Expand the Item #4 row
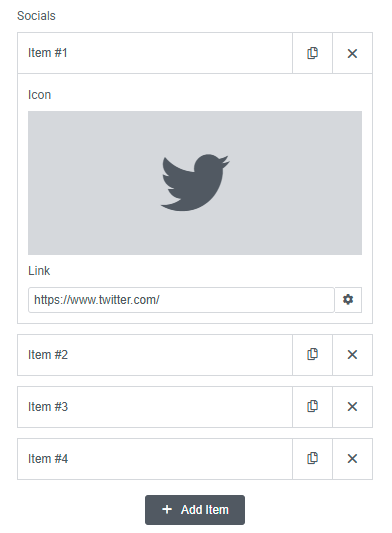Screen dimensions: 392x533 click(x=155, y=459)
